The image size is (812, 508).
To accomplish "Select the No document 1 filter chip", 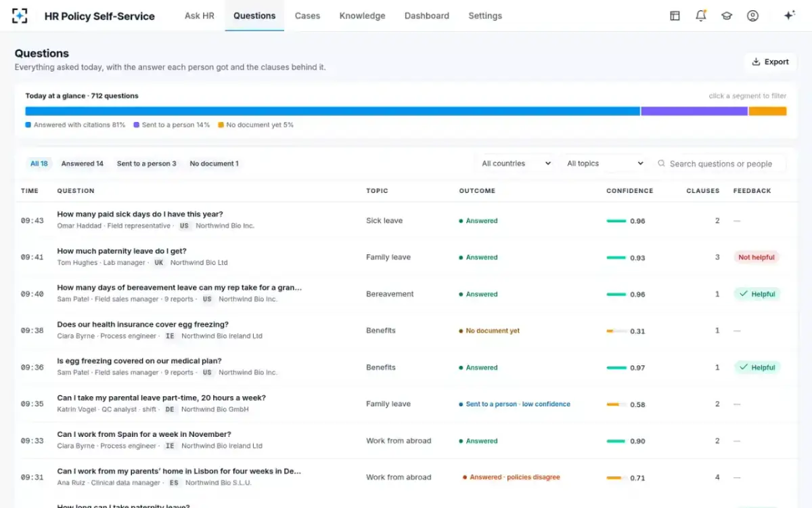I will (214, 163).
